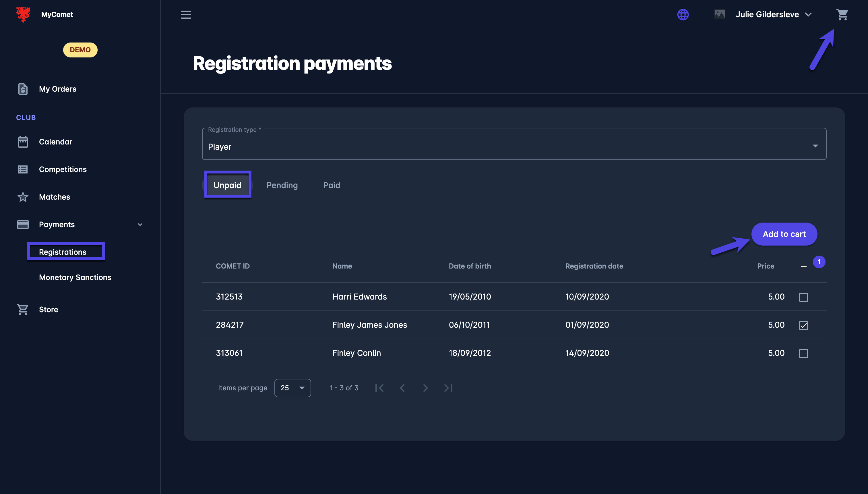Open the shopping cart icon in header
The width and height of the screenshot is (868, 494).
[x=842, y=15]
